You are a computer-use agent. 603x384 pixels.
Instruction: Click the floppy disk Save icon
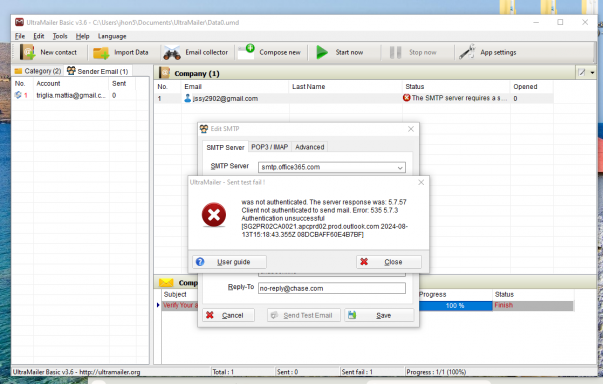pyautogui.click(x=352, y=315)
